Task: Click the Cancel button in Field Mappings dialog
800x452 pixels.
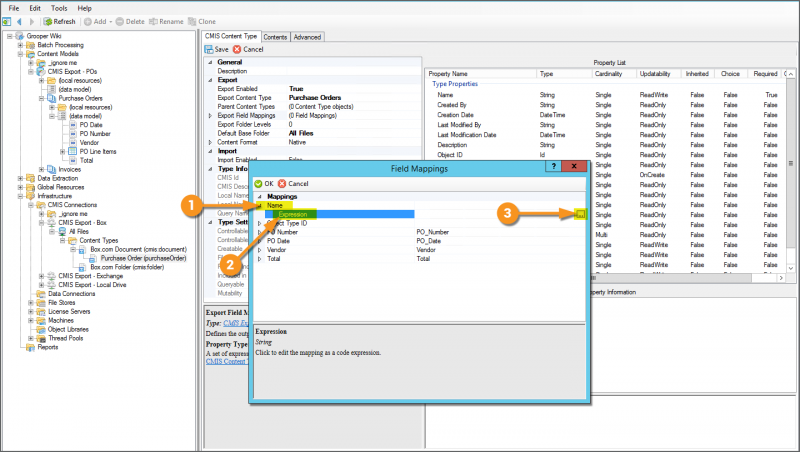Action: pyautogui.click(x=293, y=184)
